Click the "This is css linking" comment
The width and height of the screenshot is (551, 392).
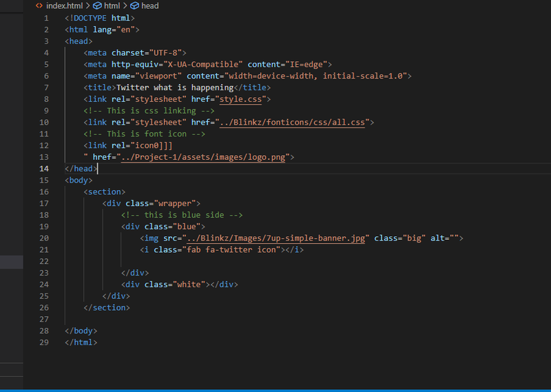149,111
